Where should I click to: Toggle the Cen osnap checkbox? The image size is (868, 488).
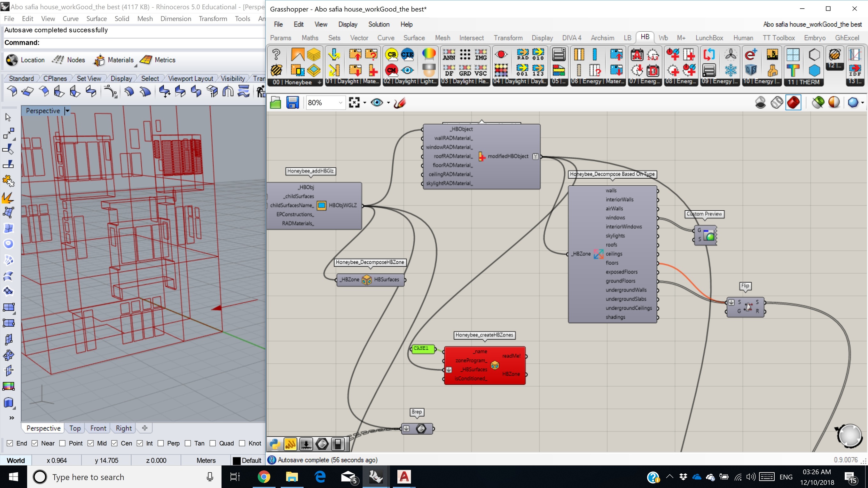point(114,443)
